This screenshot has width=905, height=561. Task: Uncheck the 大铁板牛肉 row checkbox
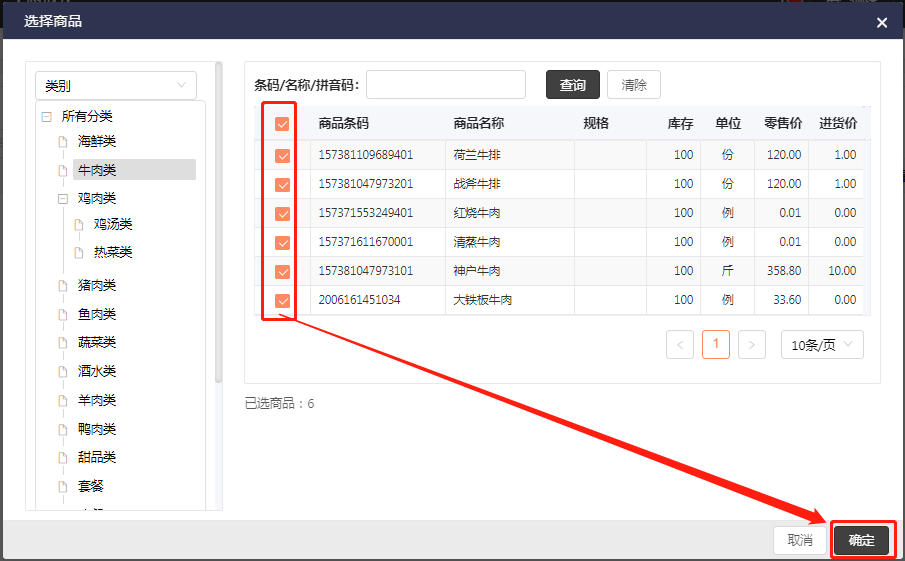point(282,300)
